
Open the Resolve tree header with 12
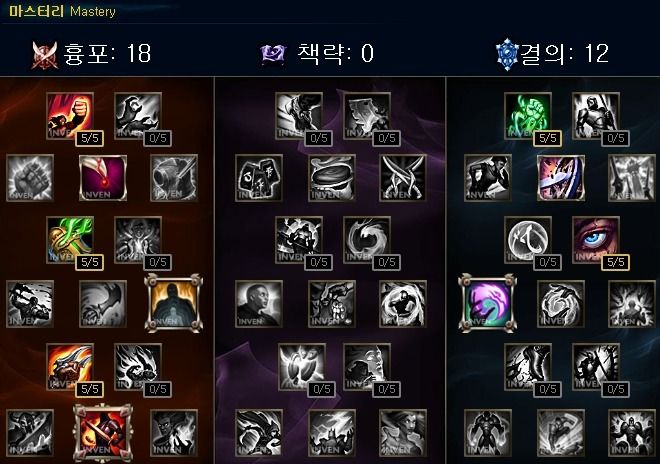click(552, 54)
